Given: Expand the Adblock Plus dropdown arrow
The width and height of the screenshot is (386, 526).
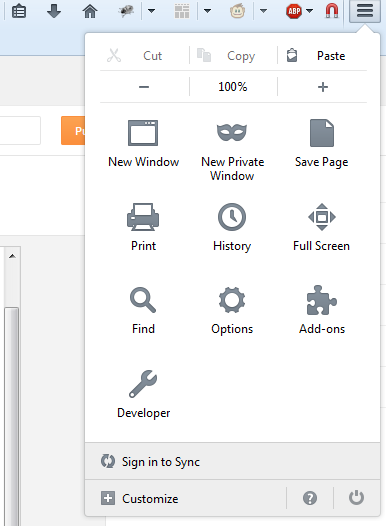Looking at the screenshot, I should tap(310, 11).
